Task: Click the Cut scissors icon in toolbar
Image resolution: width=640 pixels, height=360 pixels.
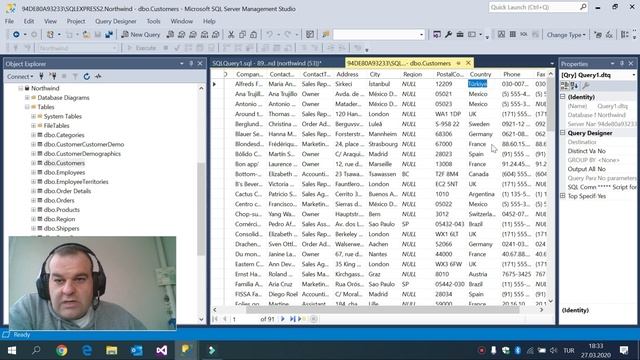Action: point(231,35)
